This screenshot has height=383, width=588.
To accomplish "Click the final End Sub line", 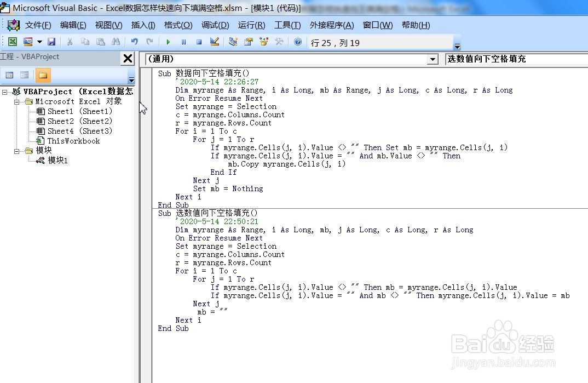I will [173, 328].
